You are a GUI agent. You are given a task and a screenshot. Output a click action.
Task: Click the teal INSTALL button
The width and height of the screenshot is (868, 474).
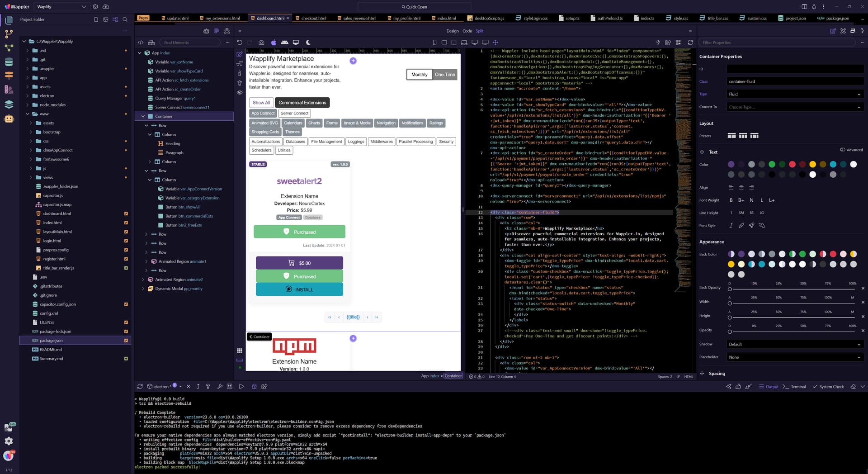(x=299, y=289)
